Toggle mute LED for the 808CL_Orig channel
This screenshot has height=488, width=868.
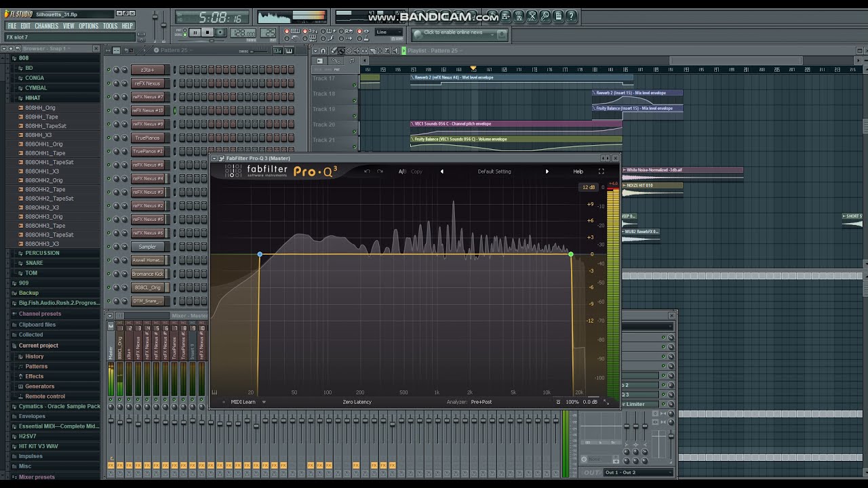(108, 287)
